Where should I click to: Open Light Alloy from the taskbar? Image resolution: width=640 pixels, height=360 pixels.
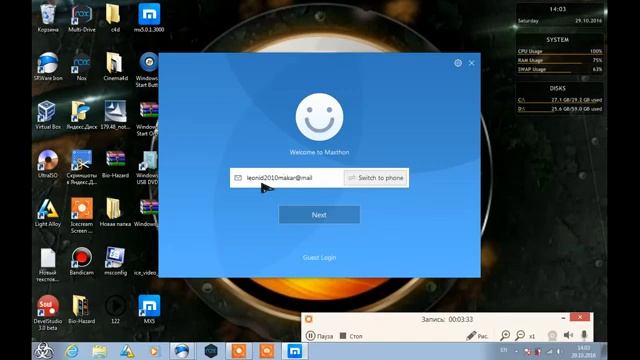[127, 351]
